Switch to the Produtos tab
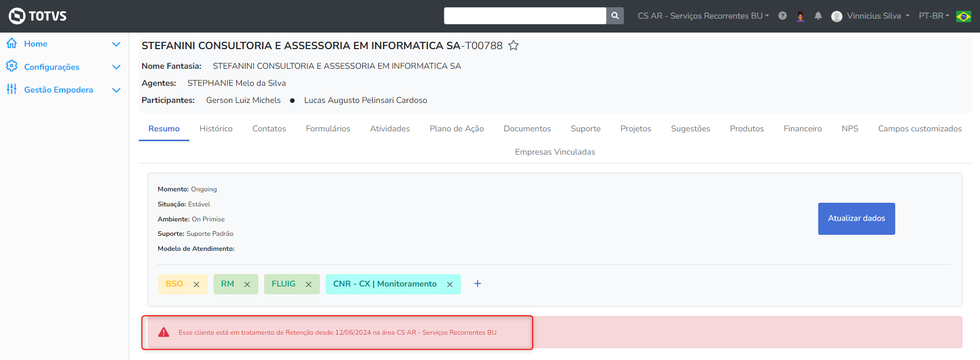 pos(747,129)
